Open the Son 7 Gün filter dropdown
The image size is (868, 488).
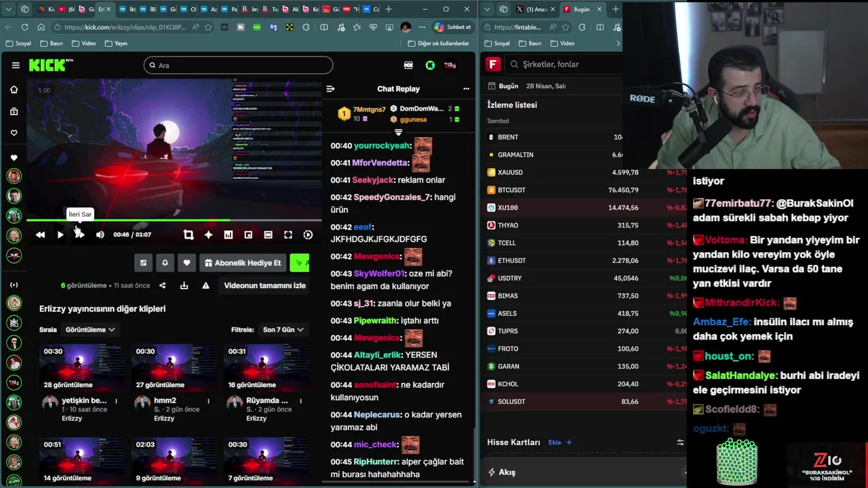point(283,329)
